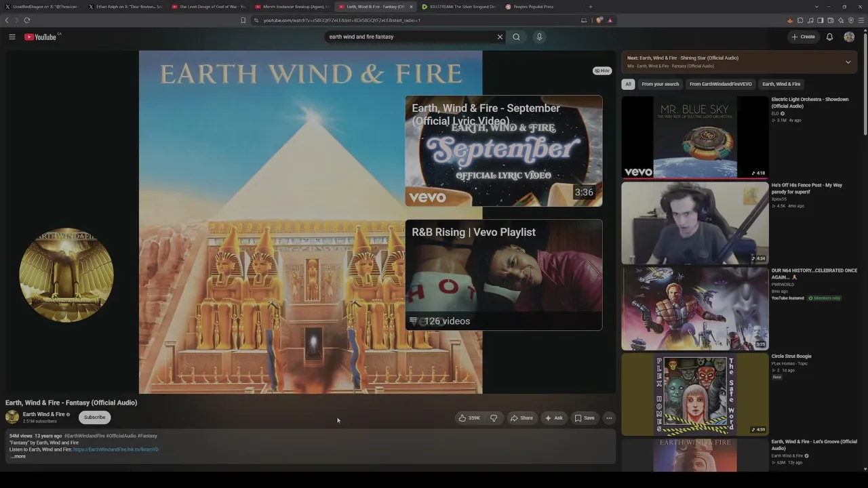Open the account avatar menu
This screenshot has width=868, height=488.
click(849, 37)
